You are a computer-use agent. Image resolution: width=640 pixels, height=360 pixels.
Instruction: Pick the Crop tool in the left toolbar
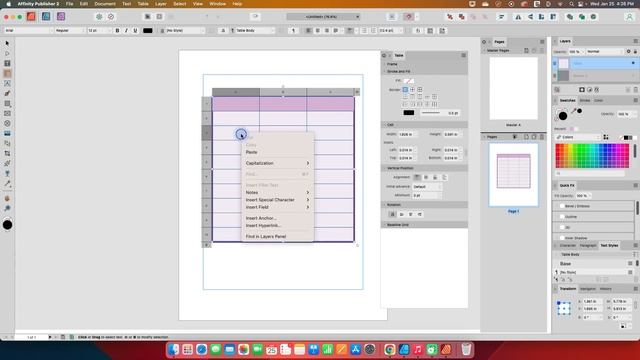pyautogui.click(x=7, y=153)
